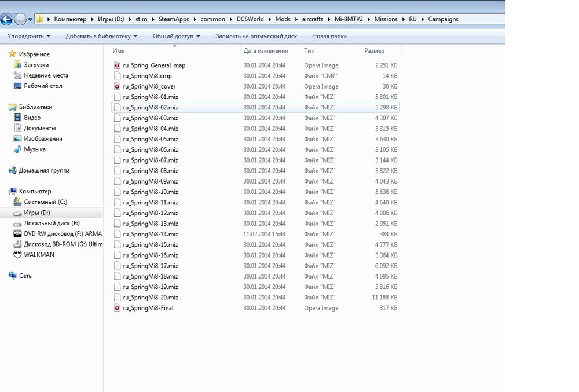Click the Игры (D:) drive icon in the sidebar
Image resolution: width=579 pixels, height=392 pixels.
point(17,213)
